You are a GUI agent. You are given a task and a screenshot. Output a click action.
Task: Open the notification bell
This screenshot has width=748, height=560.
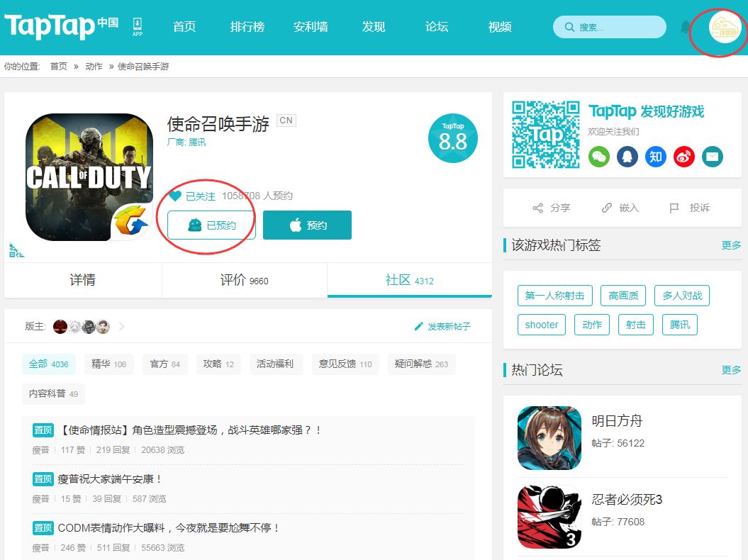[x=686, y=27]
